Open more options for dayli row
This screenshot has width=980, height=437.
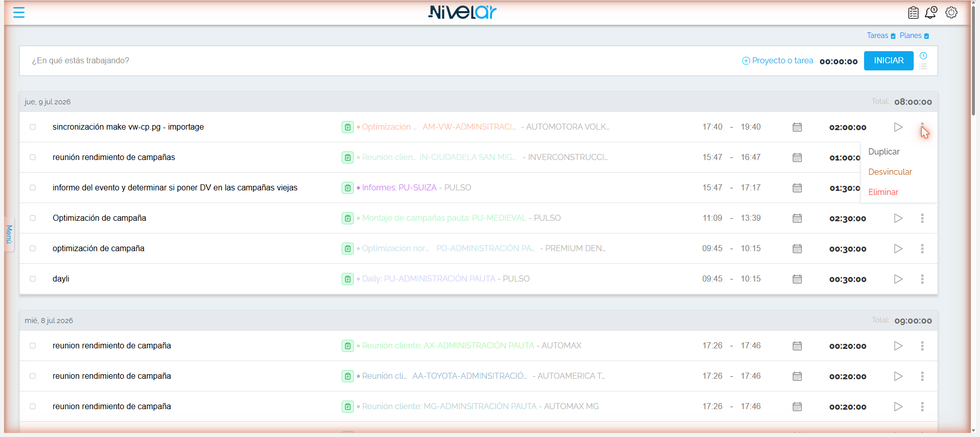tap(922, 279)
